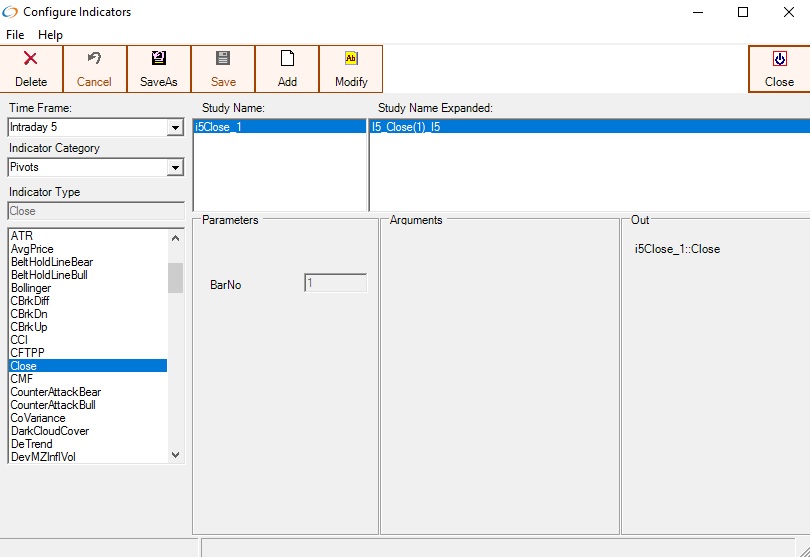Select the i5Close_1 study name

click(x=220, y=127)
